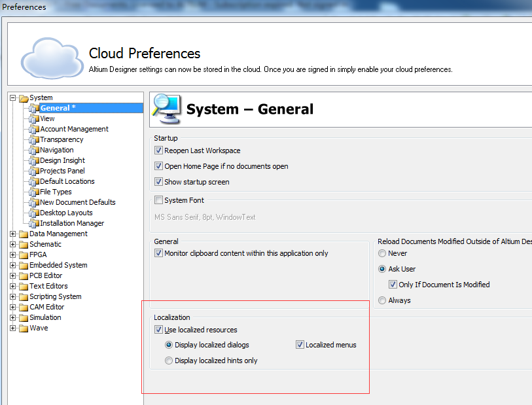Click the Design Insight page icon
This screenshot has width=532, height=405.
point(34,160)
